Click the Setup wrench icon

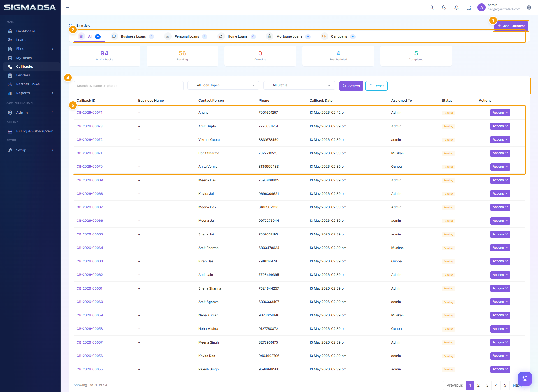(10, 150)
